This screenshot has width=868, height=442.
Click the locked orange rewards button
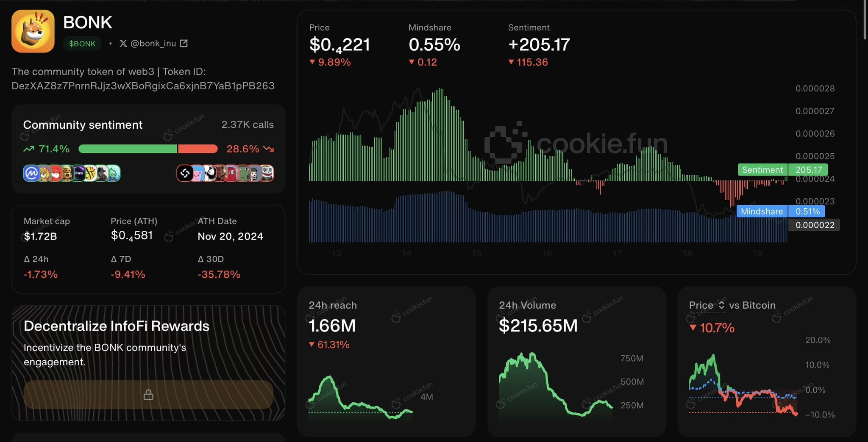[x=148, y=395]
